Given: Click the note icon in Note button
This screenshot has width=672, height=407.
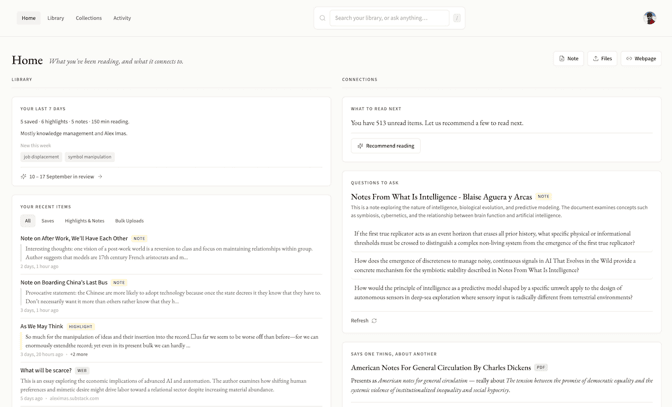Looking at the screenshot, I should pyautogui.click(x=562, y=59).
